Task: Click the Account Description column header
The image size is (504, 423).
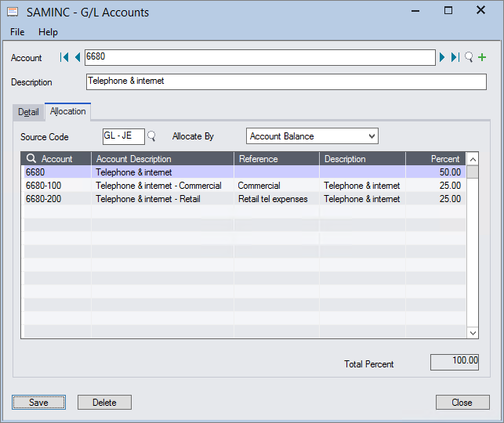Action: 162,159
